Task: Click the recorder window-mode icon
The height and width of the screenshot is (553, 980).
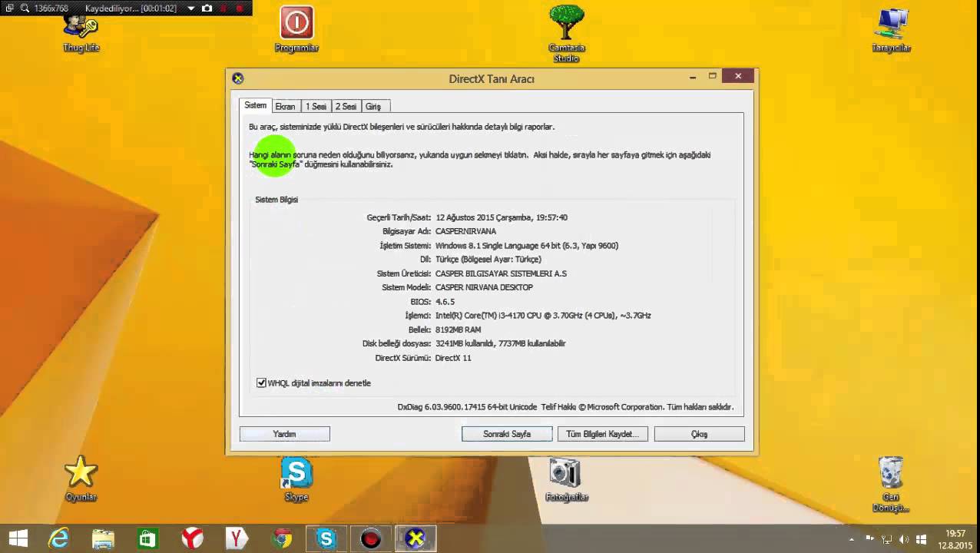Action: pos(9,8)
